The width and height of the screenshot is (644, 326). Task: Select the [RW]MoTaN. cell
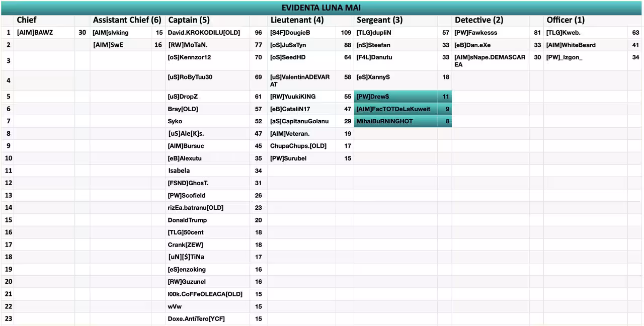207,45
